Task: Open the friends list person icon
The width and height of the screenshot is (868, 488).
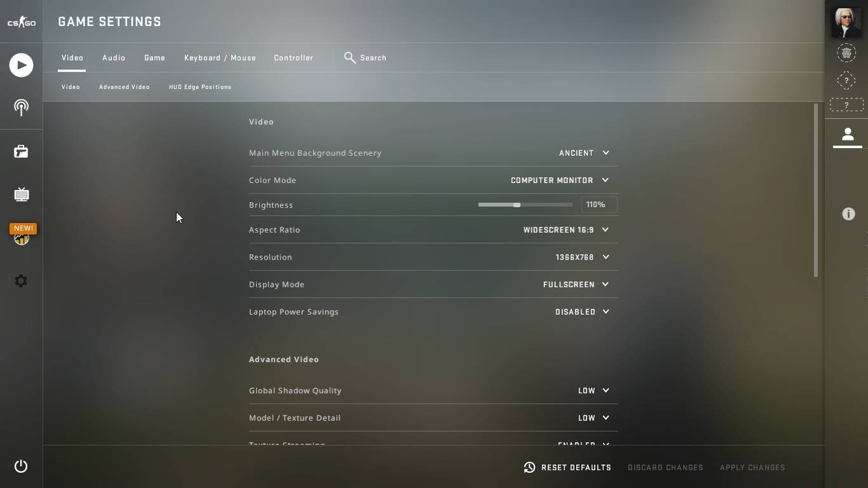Action: (848, 134)
